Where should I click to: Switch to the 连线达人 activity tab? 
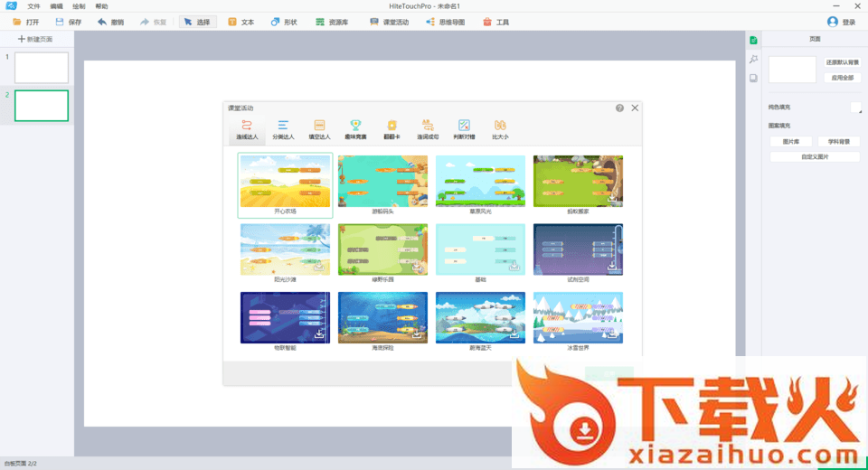coord(247,129)
